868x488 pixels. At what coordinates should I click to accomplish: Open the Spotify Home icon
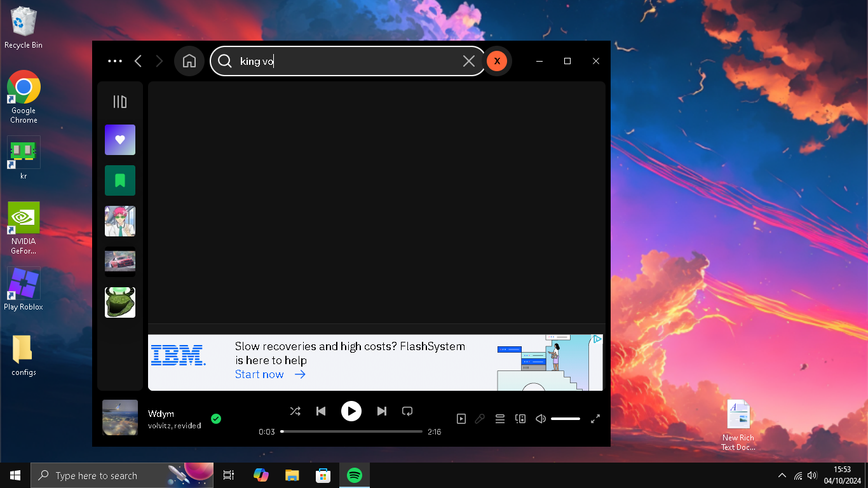point(189,61)
